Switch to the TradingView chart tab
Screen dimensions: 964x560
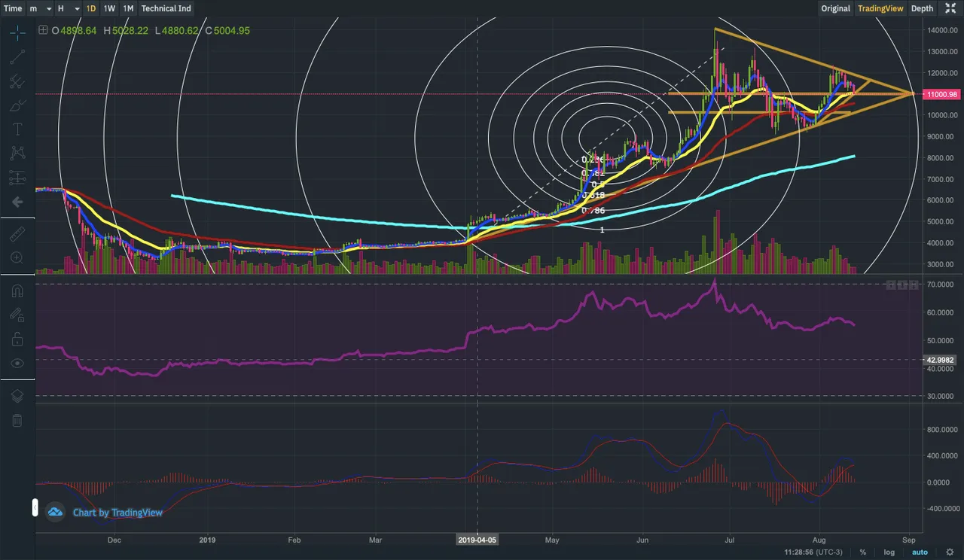point(880,8)
